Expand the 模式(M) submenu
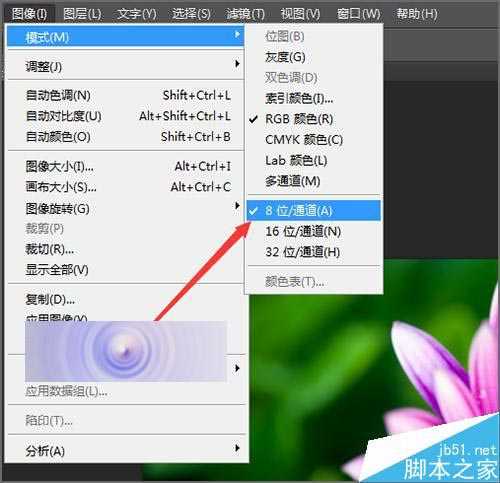500x483 pixels. 126,37
